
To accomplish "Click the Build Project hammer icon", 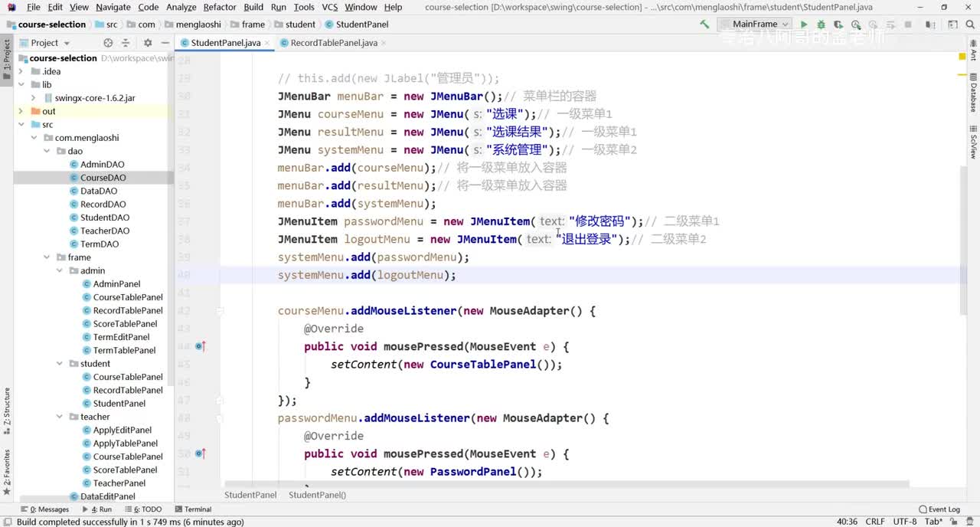I will coord(704,25).
